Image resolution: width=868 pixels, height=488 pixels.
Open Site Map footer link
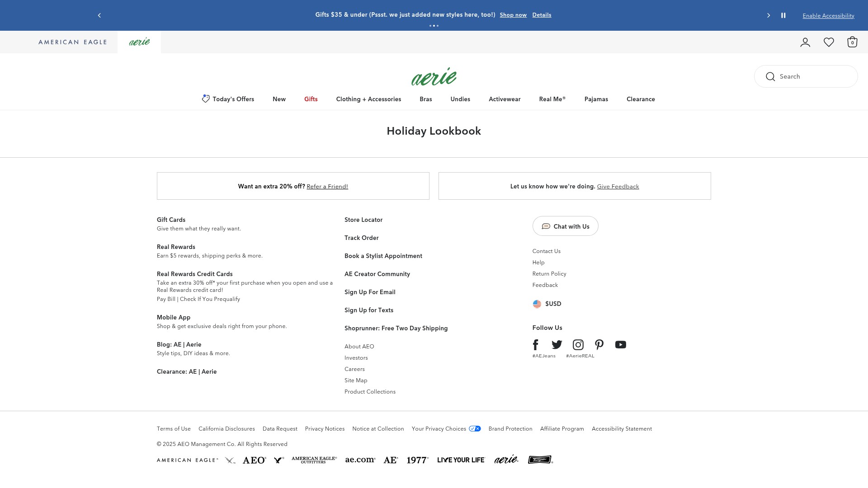[x=356, y=380]
